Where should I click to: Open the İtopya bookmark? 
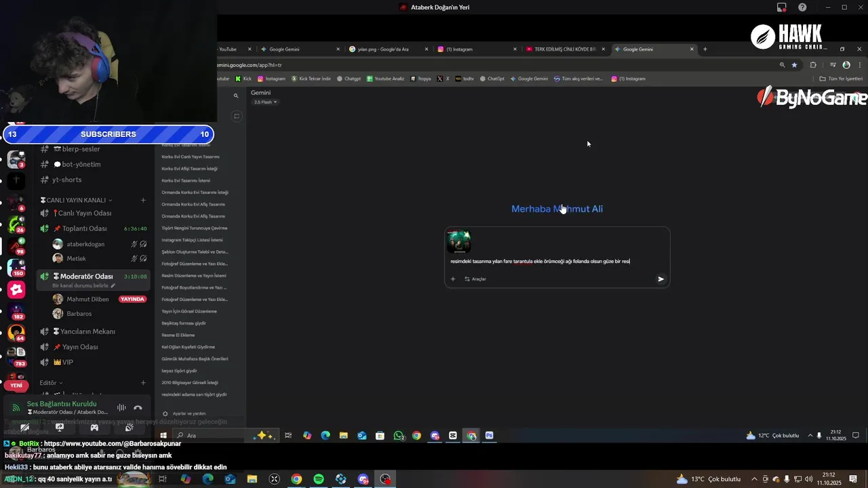pyautogui.click(x=420, y=79)
